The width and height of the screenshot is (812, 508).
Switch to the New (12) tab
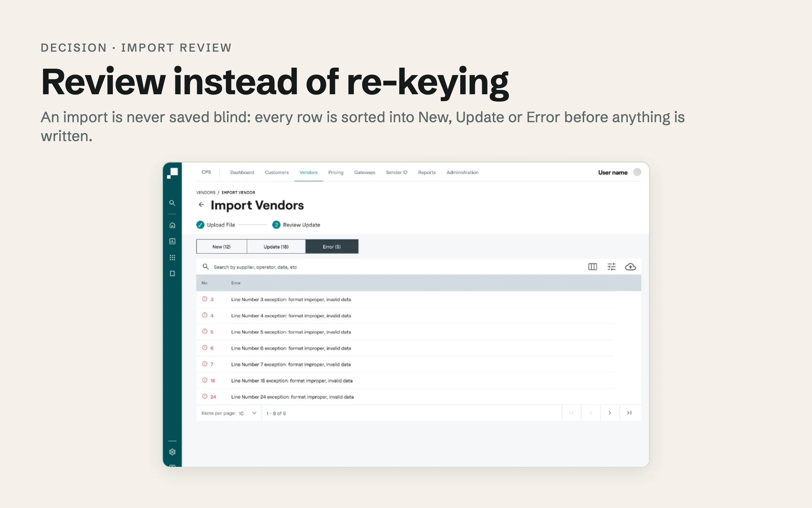(x=221, y=247)
